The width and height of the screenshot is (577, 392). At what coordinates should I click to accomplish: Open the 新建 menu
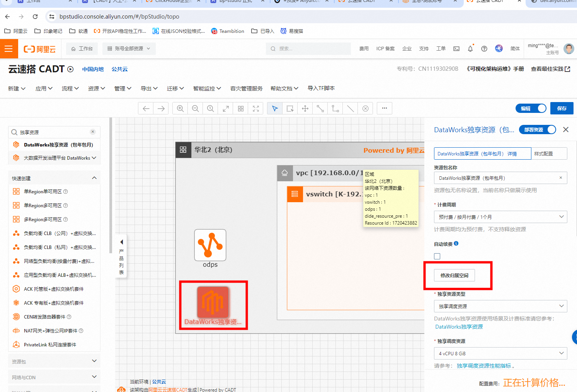pyautogui.click(x=17, y=89)
